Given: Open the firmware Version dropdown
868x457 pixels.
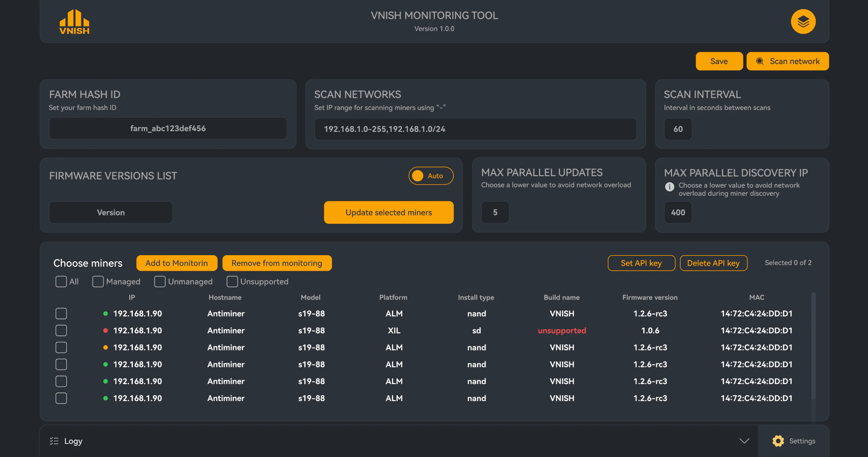Looking at the screenshot, I should click(111, 212).
